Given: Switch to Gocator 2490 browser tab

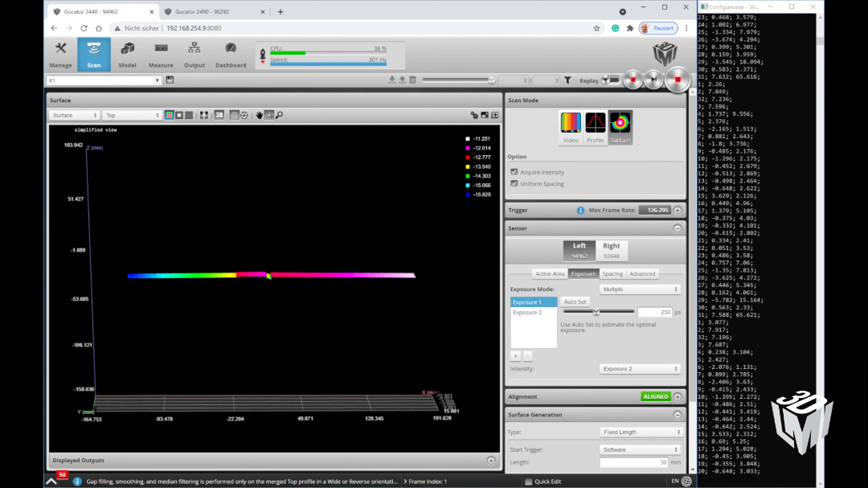Looking at the screenshot, I should point(213,11).
